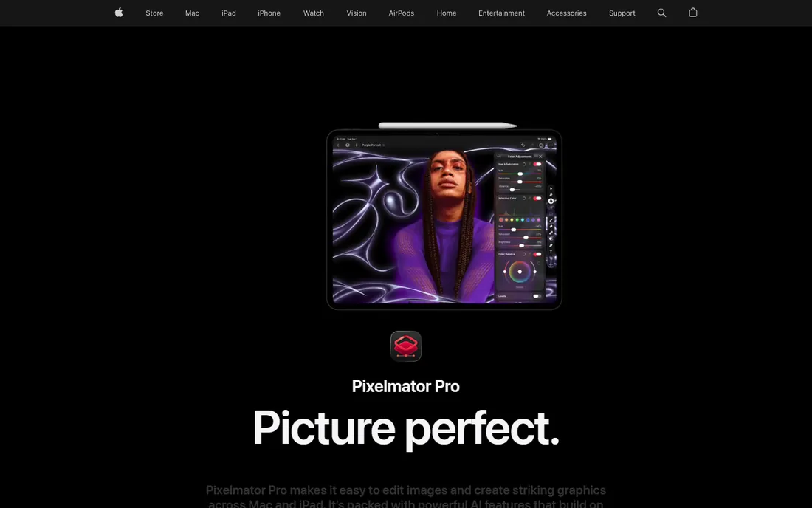Viewport: 812px width, 508px height.
Task: Open the shopping bag icon
Action: [x=693, y=13]
